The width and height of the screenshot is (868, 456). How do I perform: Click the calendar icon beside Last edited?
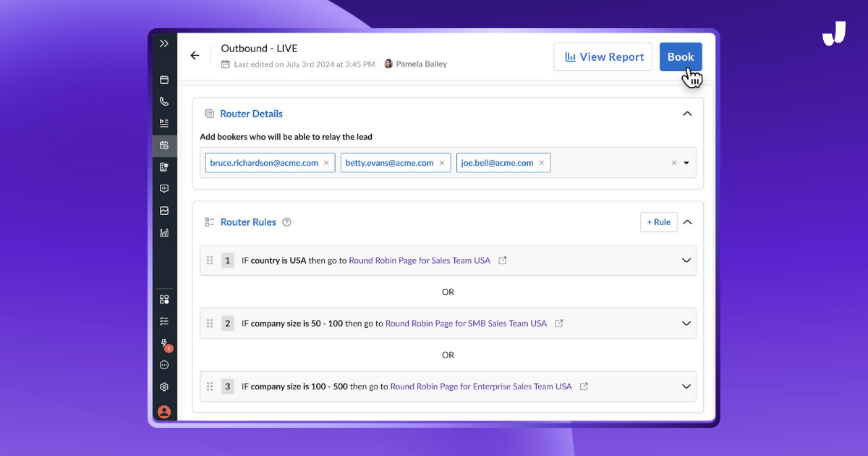[226, 64]
